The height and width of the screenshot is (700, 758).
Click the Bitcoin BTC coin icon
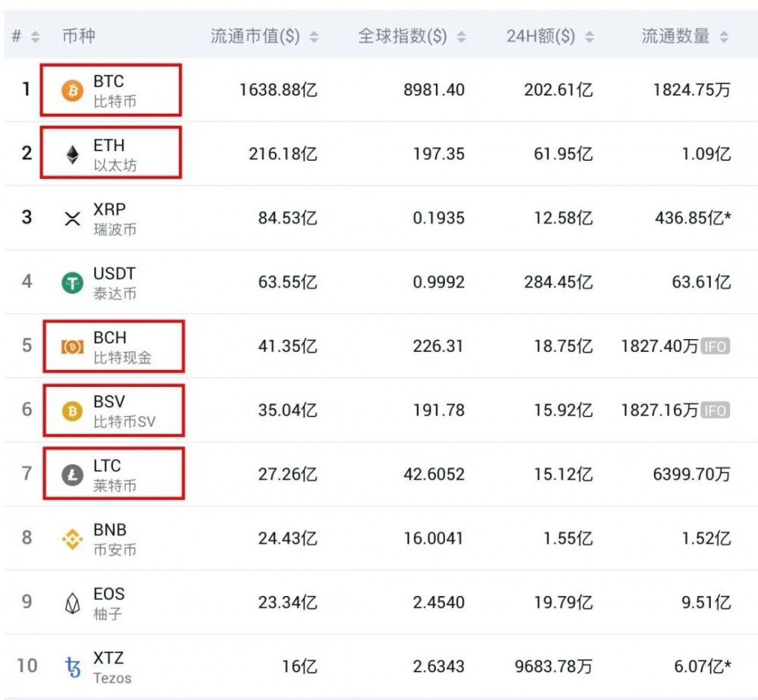tap(73, 92)
